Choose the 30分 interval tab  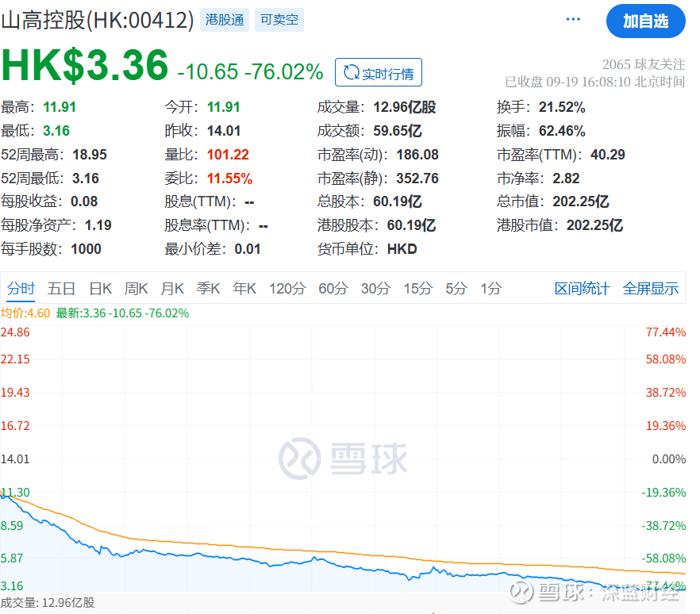click(376, 289)
